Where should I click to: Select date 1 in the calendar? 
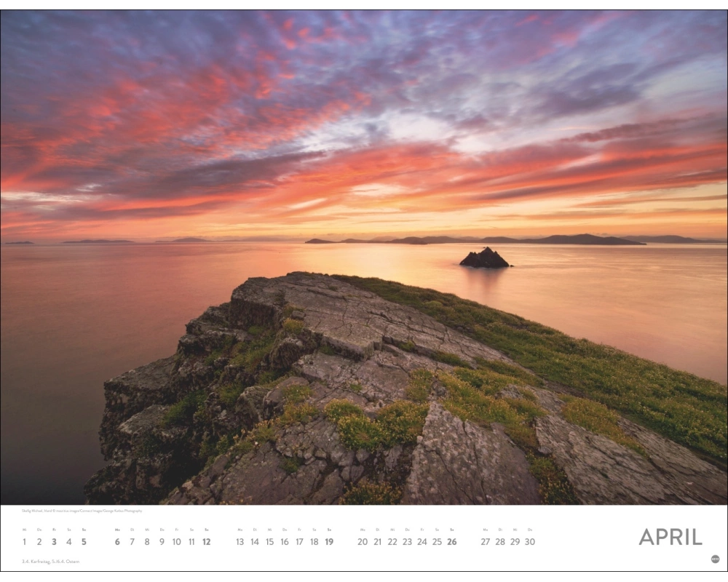(24, 542)
